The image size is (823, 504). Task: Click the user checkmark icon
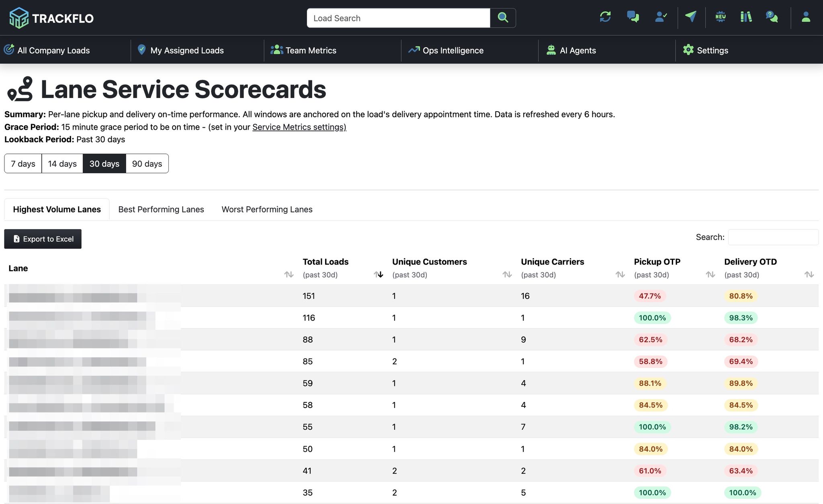661,16
